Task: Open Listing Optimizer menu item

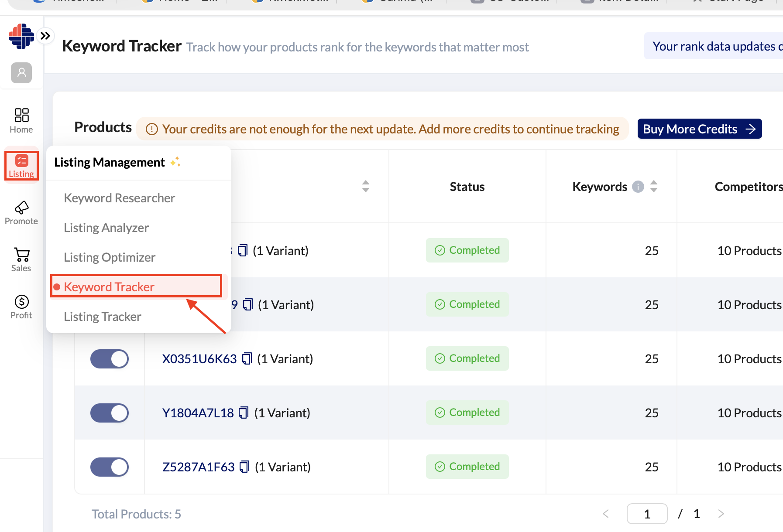Action: [110, 257]
